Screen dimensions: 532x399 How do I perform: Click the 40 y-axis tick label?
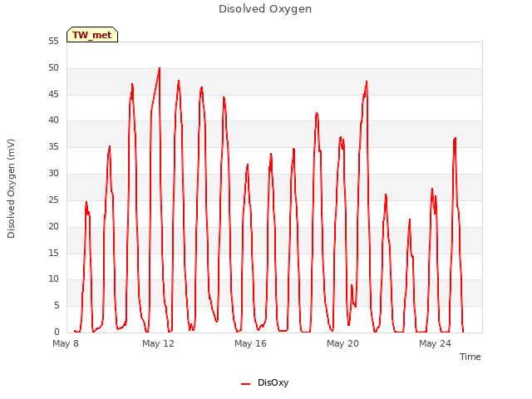pos(53,120)
